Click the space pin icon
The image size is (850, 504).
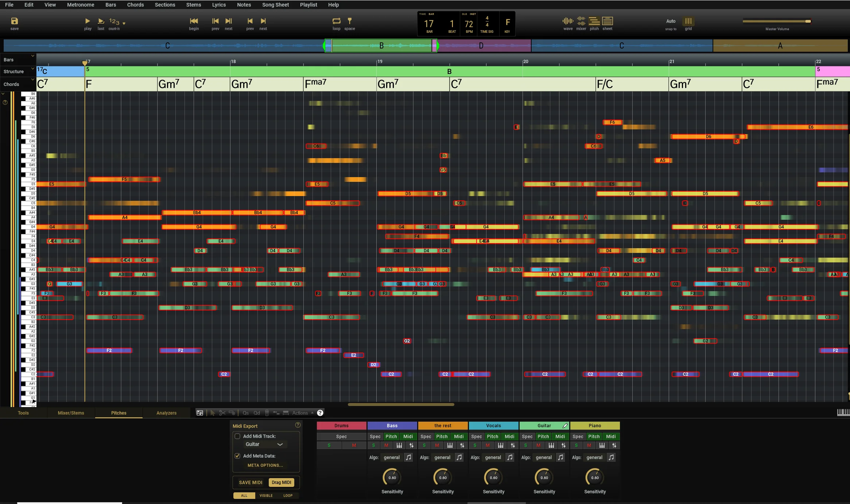coord(349,21)
